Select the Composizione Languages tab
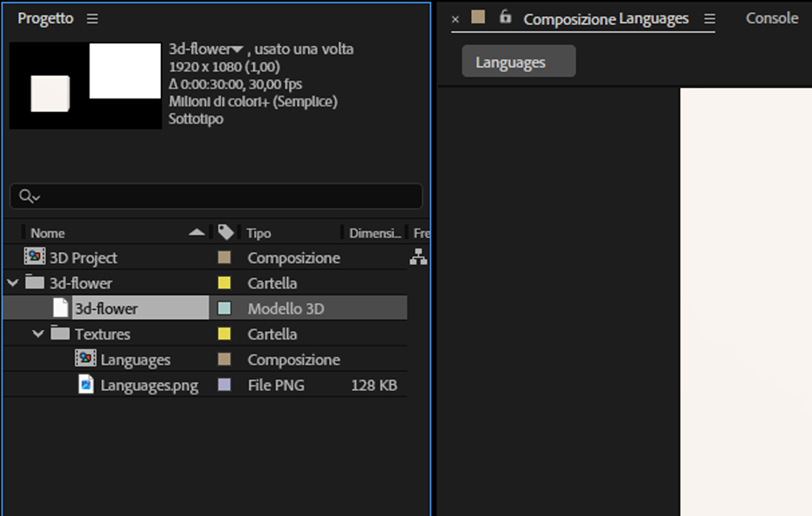Screen dimensions: 812x516 (606, 19)
